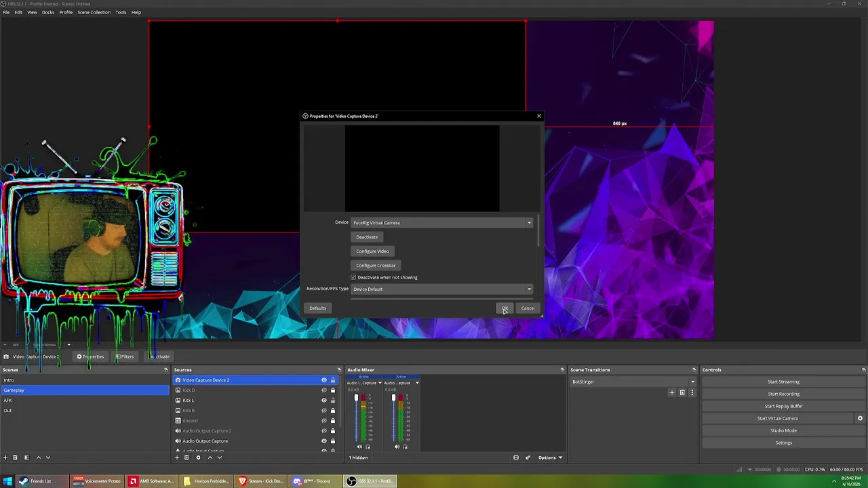Open Resolution/FPS Type dropdown

click(x=441, y=289)
